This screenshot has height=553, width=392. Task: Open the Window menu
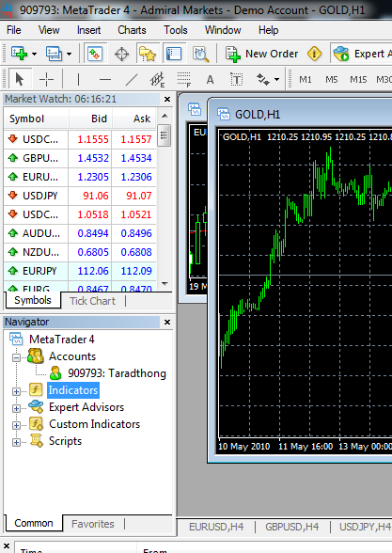point(223,30)
